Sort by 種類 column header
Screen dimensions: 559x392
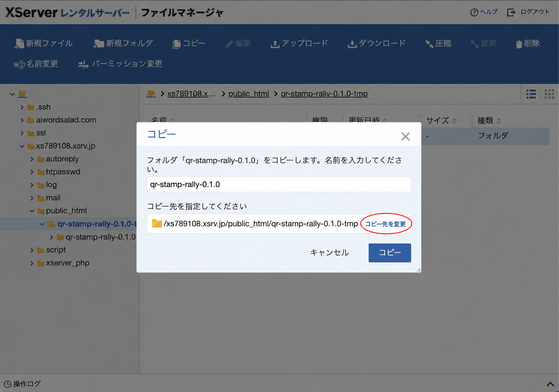[489, 121]
